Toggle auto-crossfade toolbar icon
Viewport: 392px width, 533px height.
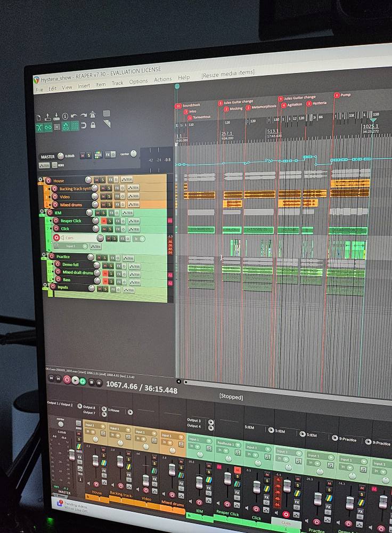tap(39, 127)
